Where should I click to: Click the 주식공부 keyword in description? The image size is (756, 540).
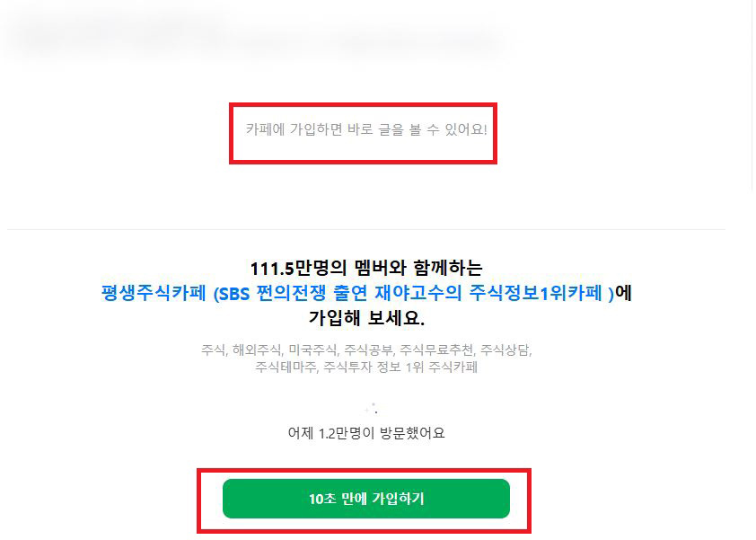pos(369,350)
